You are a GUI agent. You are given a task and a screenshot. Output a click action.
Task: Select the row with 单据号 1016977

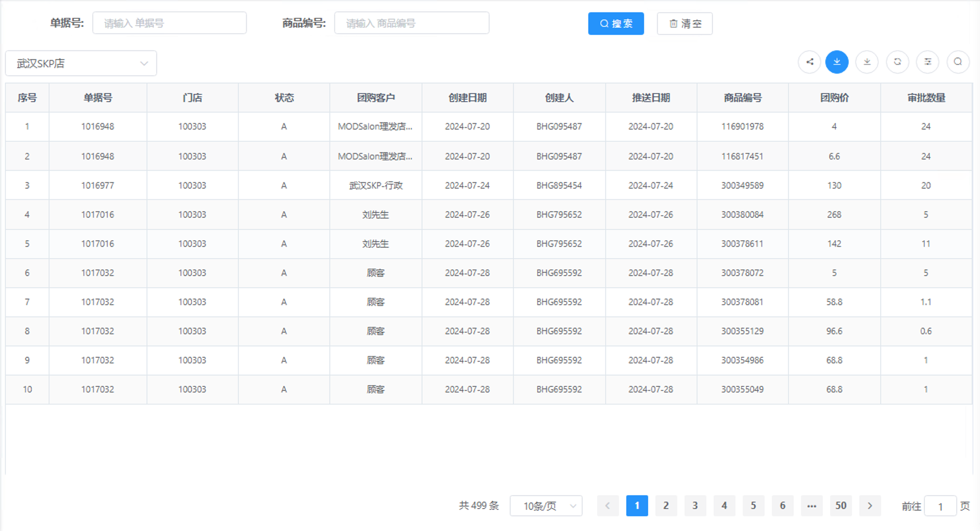pos(98,185)
